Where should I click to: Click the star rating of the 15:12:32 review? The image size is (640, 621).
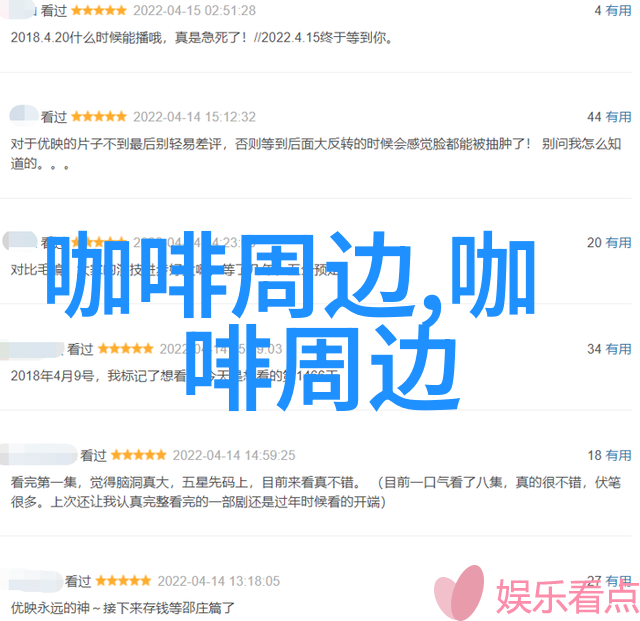point(99,117)
